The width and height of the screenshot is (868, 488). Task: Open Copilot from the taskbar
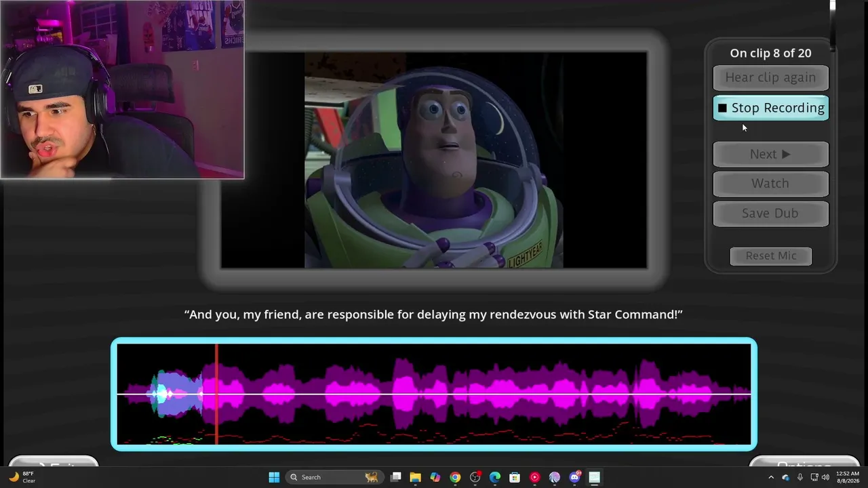[435, 477]
